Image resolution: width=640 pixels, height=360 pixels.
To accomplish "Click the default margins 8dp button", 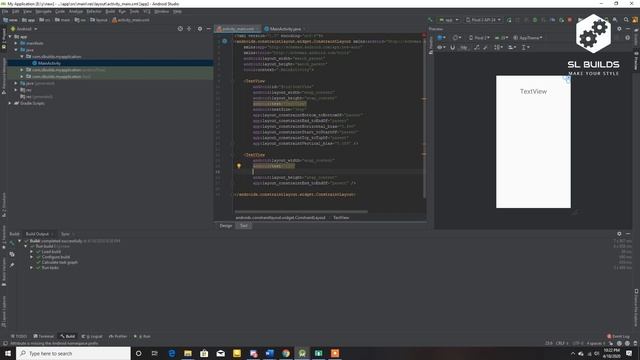I will (464, 47).
